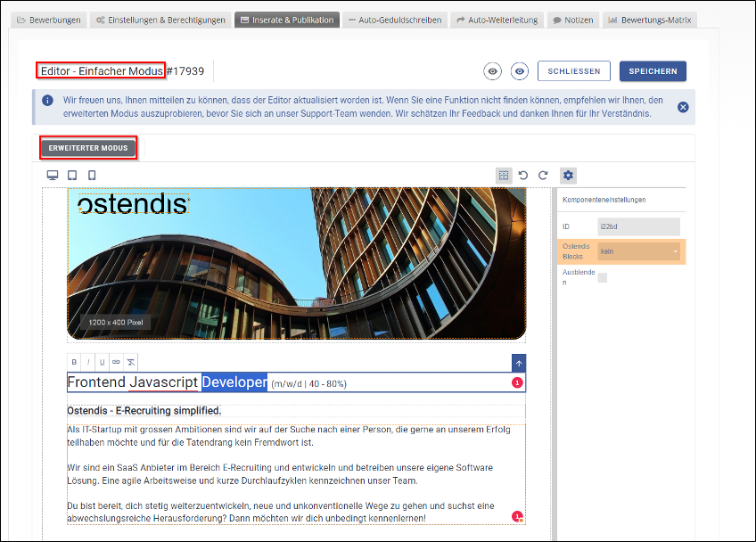Open the Bewerbungen tab
The width and height of the screenshot is (756, 542).
49,20
